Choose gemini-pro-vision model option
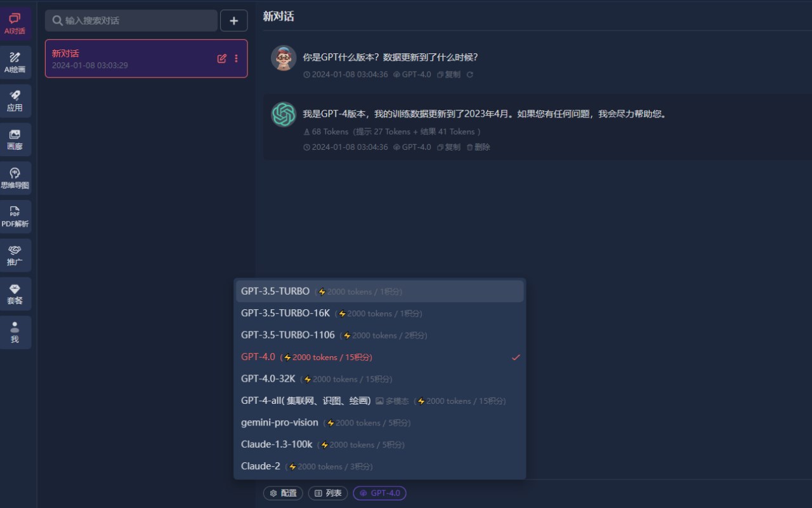Viewport: 812px width, 508px height. coord(379,422)
